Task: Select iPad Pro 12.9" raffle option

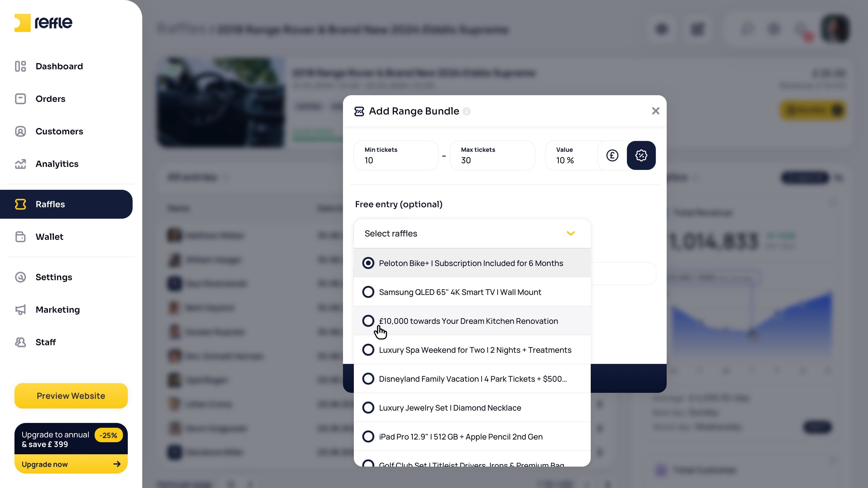Action: 472,437
